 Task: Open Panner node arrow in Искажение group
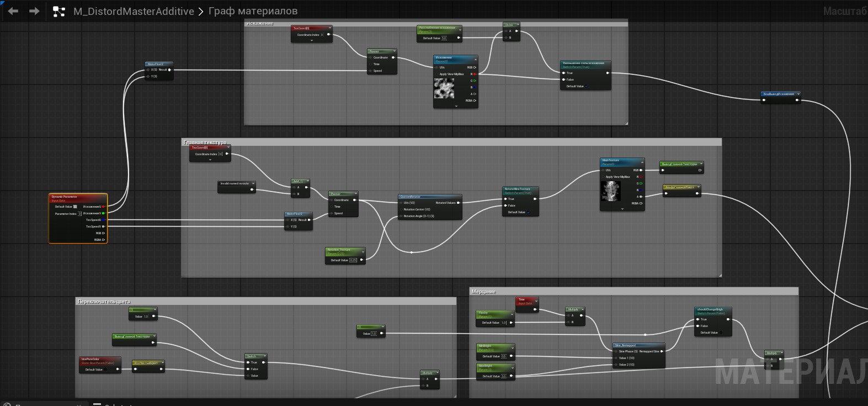pos(394,51)
